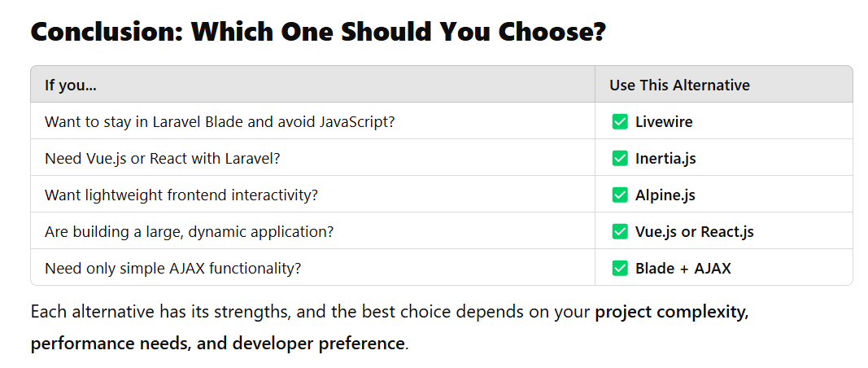Click the bold 'project complexity' text
The height and width of the screenshot is (368, 868).
[671, 312]
